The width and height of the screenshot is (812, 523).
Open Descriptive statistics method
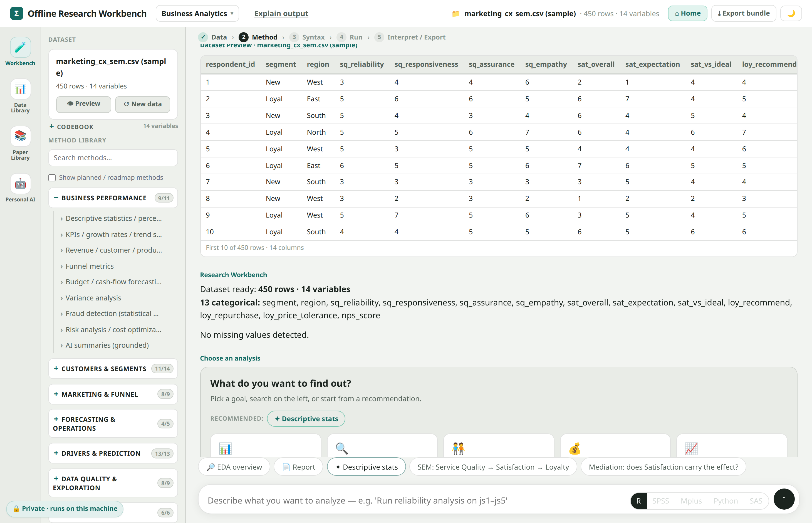[x=113, y=218]
